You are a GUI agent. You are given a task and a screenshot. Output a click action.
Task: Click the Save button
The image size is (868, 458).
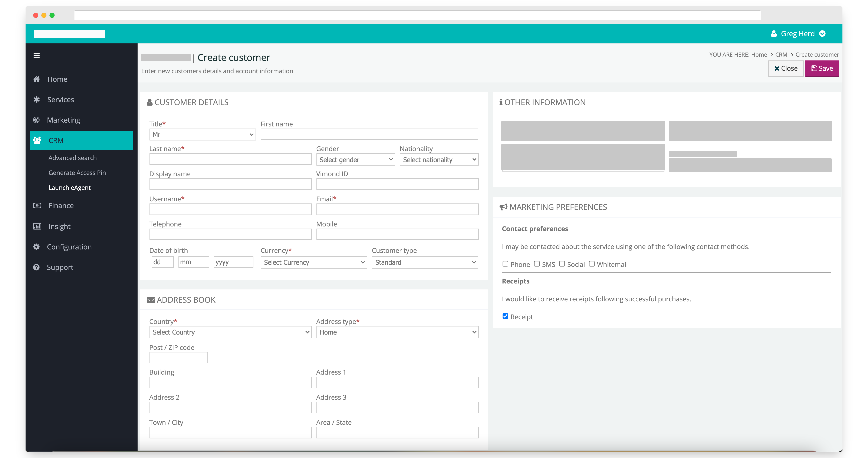pos(822,69)
